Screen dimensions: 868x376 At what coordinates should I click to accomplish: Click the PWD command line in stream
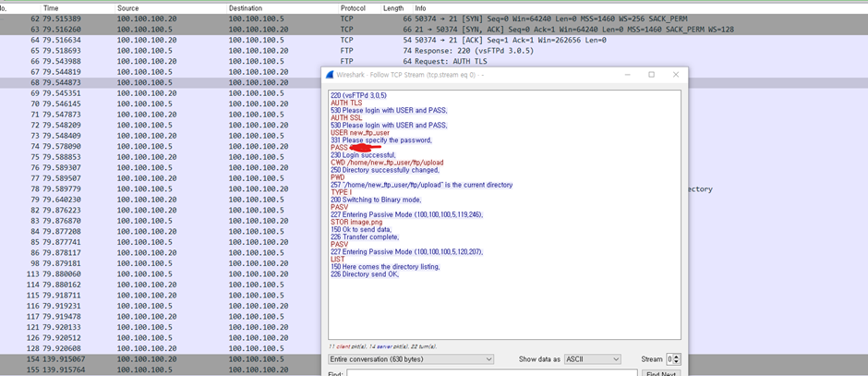coord(338,177)
